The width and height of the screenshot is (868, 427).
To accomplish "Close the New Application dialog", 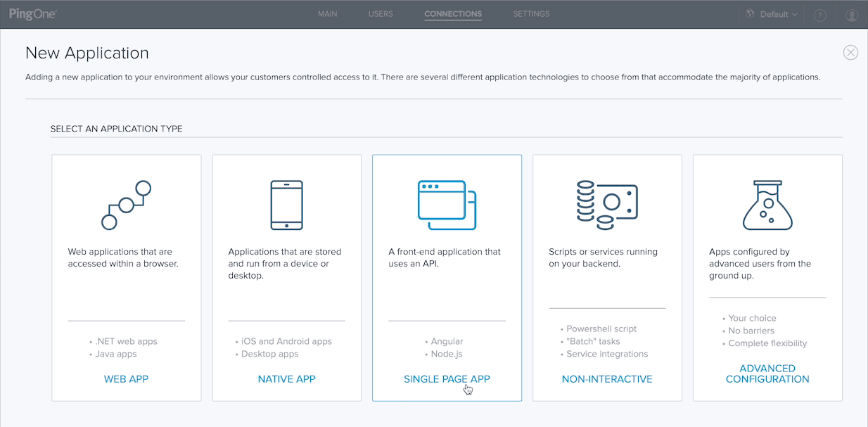I will (x=850, y=53).
